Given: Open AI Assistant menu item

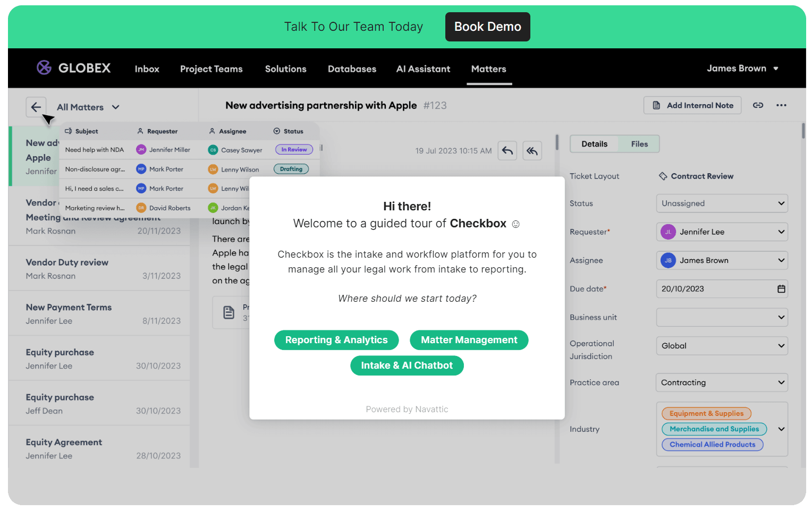Looking at the screenshot, I should 423,69.
